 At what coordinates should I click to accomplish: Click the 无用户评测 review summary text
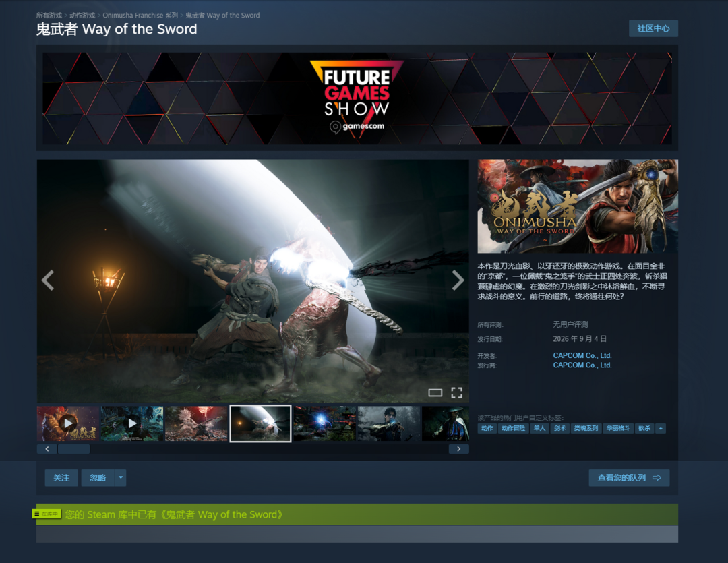(x=570, y=324)
